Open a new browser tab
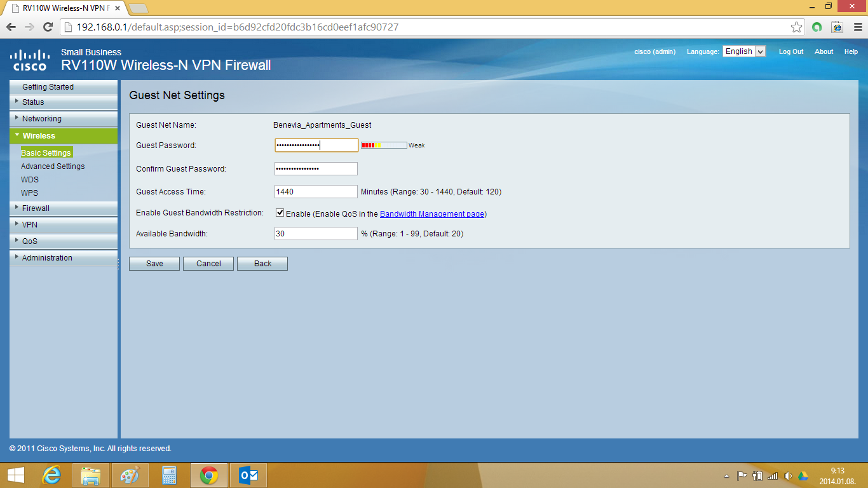Image resolution: width=868 pixels, height=488 pixels. [x=139, y=8]
